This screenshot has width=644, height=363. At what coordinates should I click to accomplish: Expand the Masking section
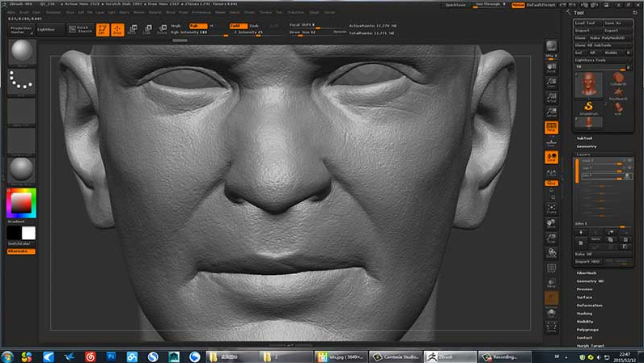click(584, 314)
